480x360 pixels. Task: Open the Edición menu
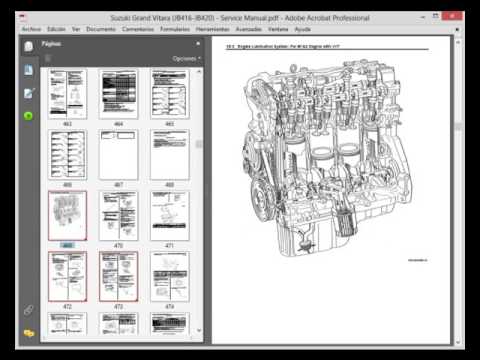56,29
